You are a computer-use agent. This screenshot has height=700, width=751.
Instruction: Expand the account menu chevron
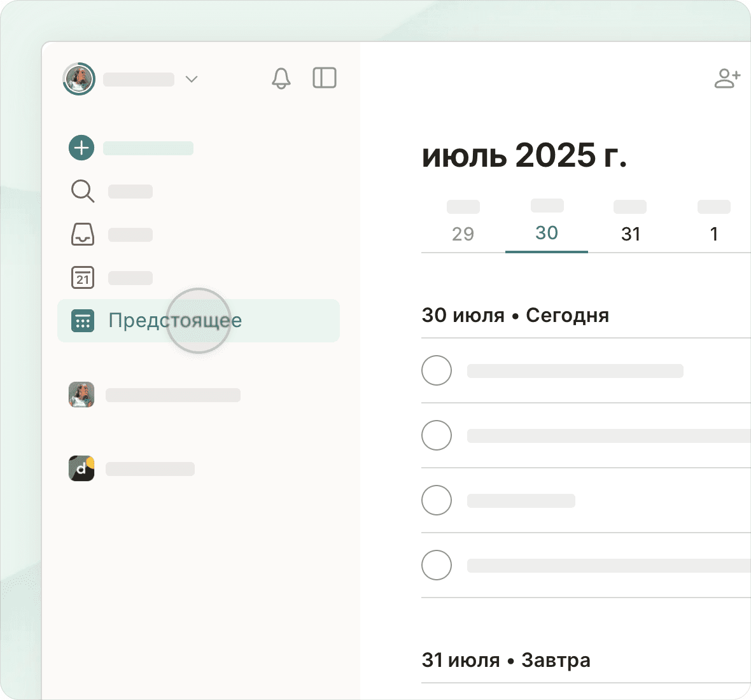[x=191, y=79]
